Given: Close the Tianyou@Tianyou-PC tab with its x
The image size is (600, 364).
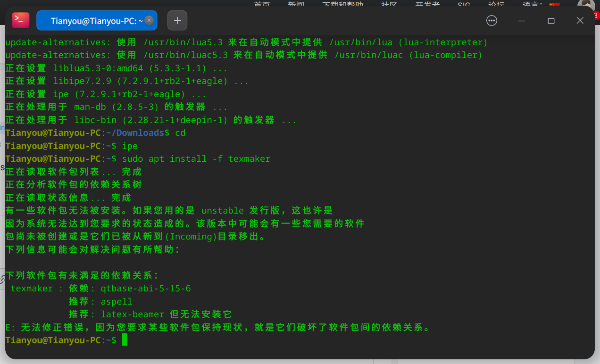Looking at the screenshot, I should 149,20.
